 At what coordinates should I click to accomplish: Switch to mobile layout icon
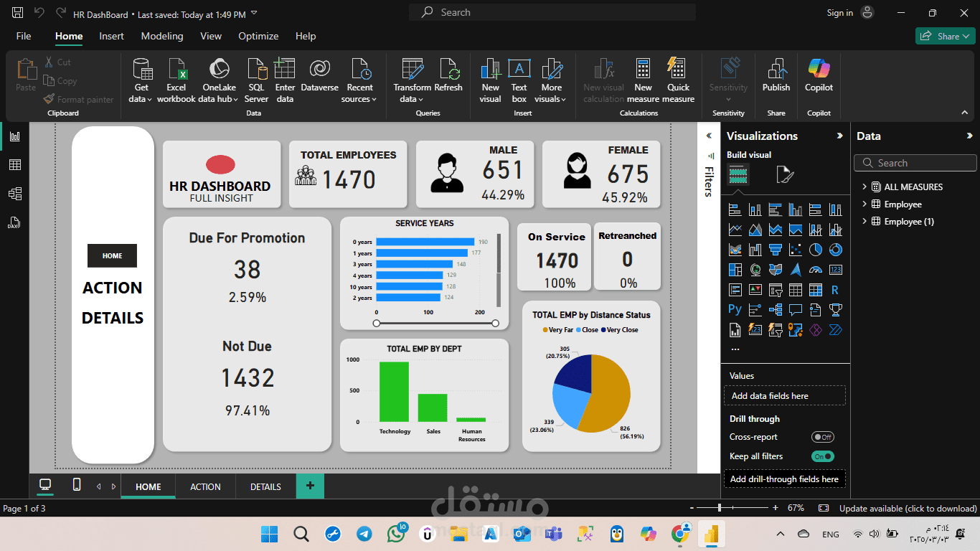click(x=77, y=485)
